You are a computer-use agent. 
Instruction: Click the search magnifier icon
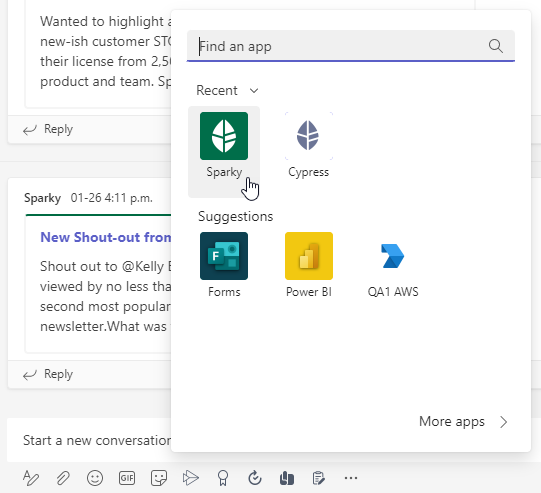495,46
